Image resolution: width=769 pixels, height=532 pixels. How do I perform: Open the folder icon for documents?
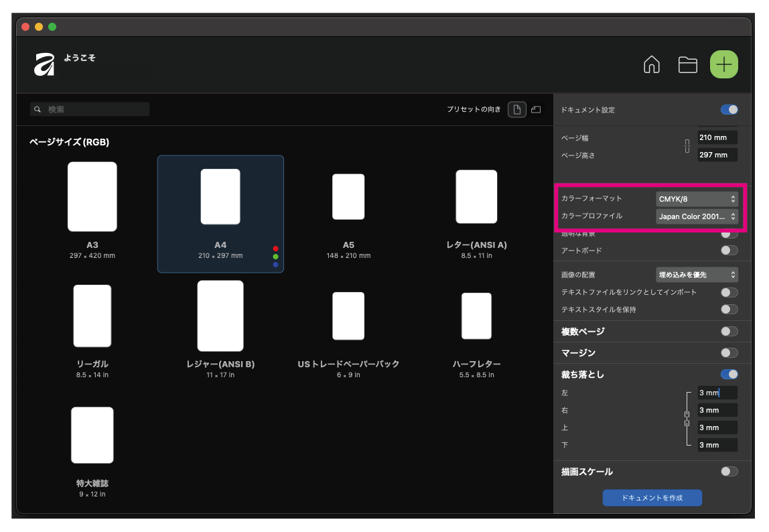687,64
